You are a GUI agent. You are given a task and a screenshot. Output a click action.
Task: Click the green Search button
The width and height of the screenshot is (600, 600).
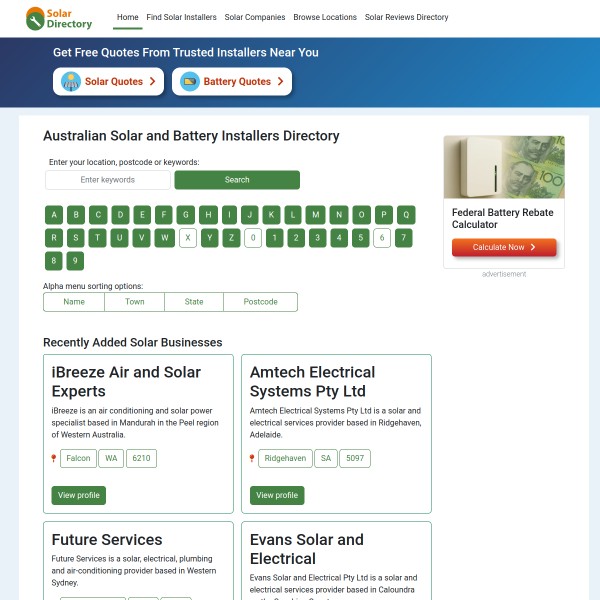tap(237, 180)
